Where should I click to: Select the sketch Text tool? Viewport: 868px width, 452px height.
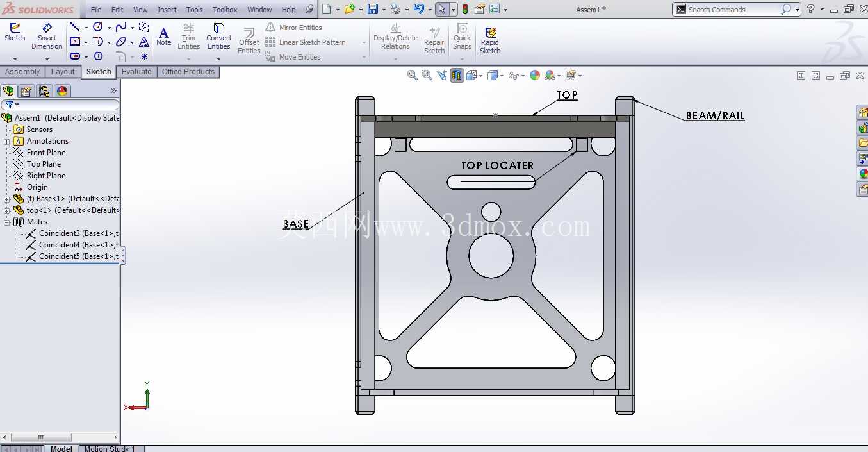point(144,42)
